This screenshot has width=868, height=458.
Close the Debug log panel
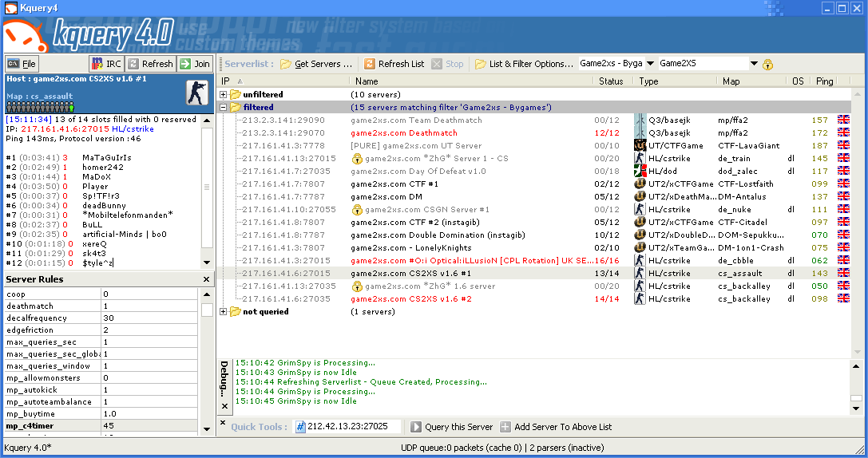(x=224, y=406)
